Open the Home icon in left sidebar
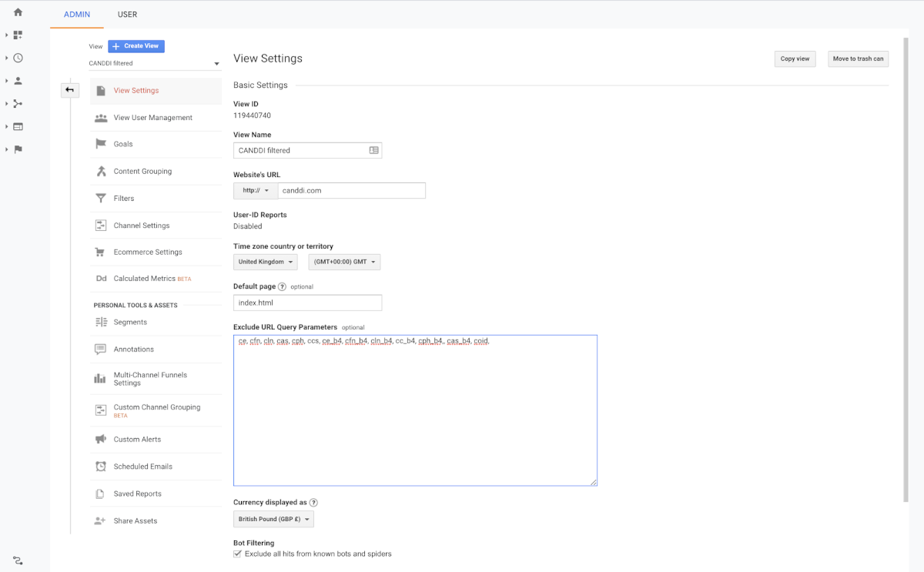This screenshot has height=572, width=924. click(18, 12)
